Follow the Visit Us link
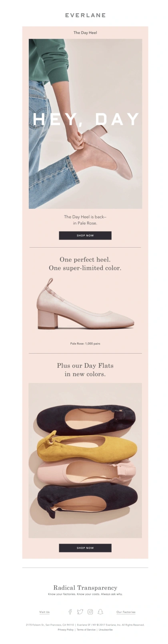The height and width of the screenshot is (644, 168). point(44,612)
